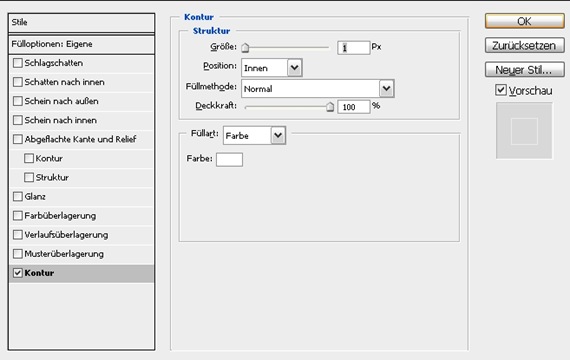570x360 pixels.
Task: Toggle the Vorschau preview checkbox
Action: coord(501,90)
